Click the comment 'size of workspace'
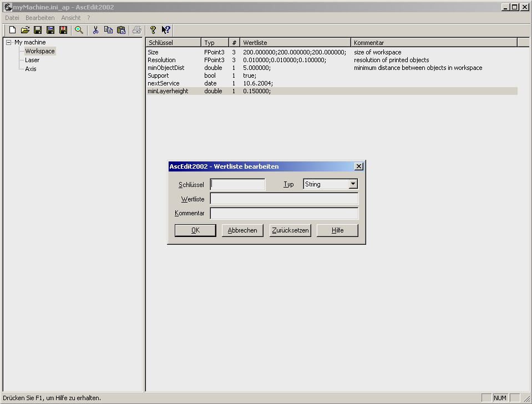This screenshot has width=532, height=404. click(378, 52)
